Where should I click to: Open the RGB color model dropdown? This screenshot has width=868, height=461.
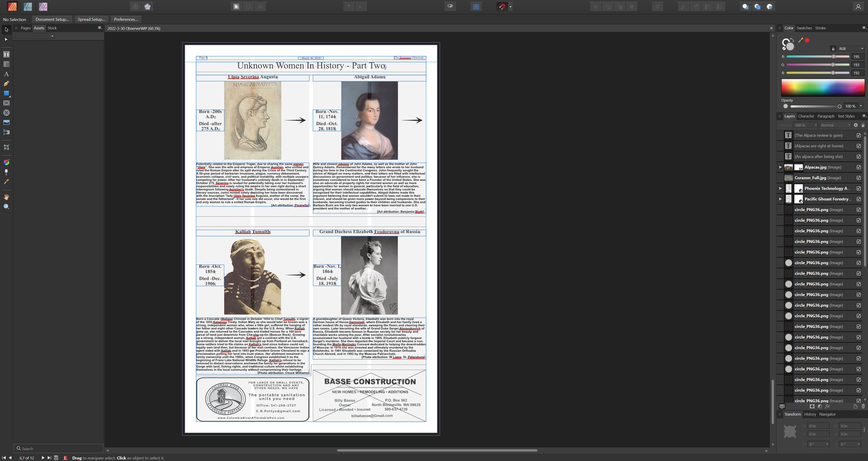(x=851, y=49)
